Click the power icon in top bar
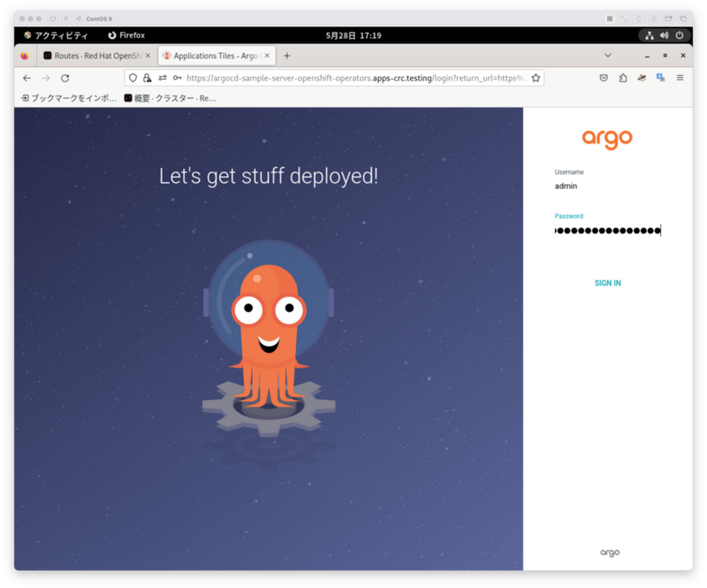The image size is (707, 588). click(x=680, y=35)
